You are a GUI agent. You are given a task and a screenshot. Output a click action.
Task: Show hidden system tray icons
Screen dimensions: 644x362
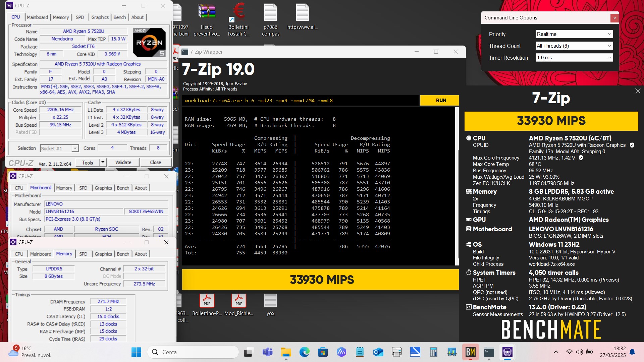pos(556,352)
